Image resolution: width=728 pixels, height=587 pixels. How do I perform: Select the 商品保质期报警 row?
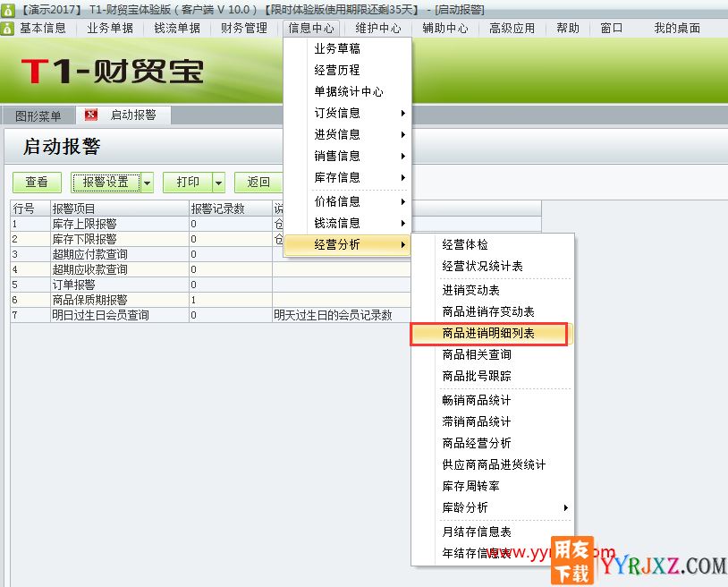click(210, 300)
